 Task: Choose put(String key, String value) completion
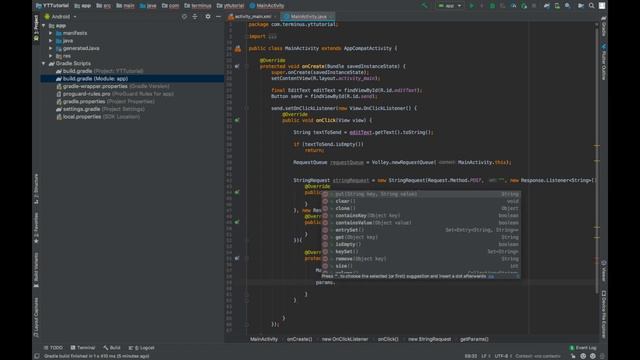420,194
